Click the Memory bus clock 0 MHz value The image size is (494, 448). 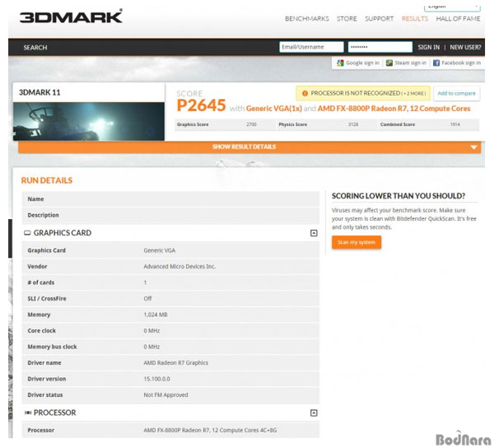151,347
